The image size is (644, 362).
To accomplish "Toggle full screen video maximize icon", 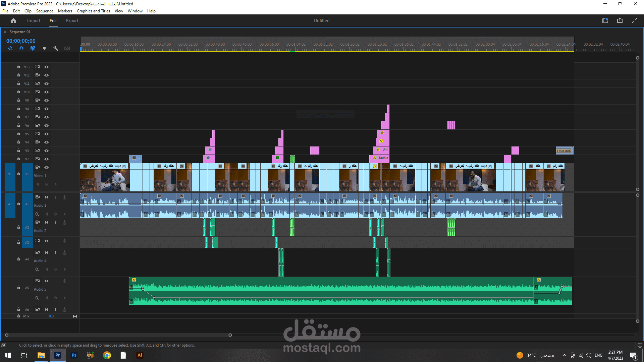I will click(635, 21).
